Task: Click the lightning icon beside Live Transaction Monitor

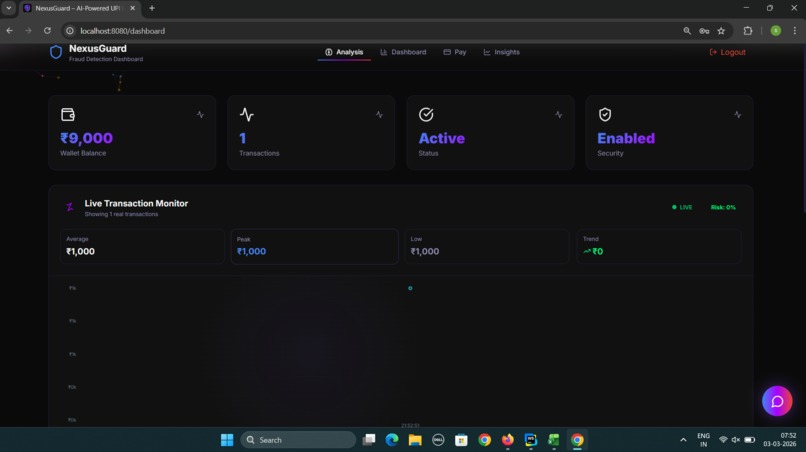Action: pyautogui.click(x=69, y=207)
